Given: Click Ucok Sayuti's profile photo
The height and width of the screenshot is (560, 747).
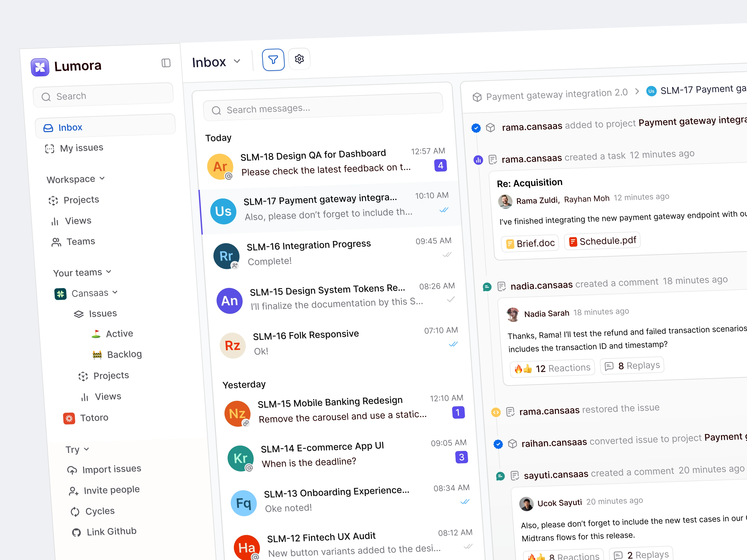Looking at the screenshot, I should (526, 504).
